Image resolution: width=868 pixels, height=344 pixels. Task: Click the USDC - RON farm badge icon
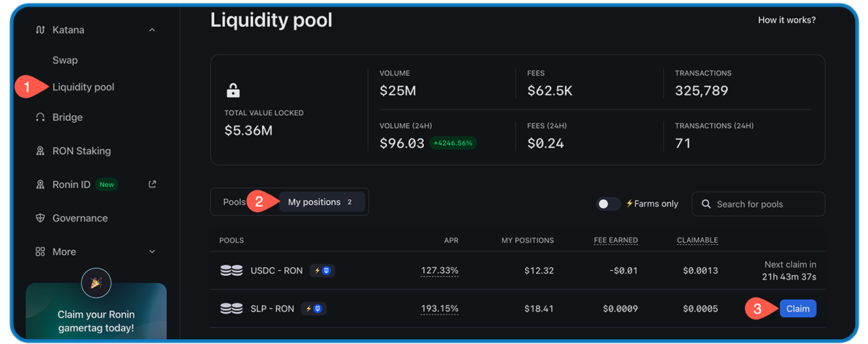[323, 271]
